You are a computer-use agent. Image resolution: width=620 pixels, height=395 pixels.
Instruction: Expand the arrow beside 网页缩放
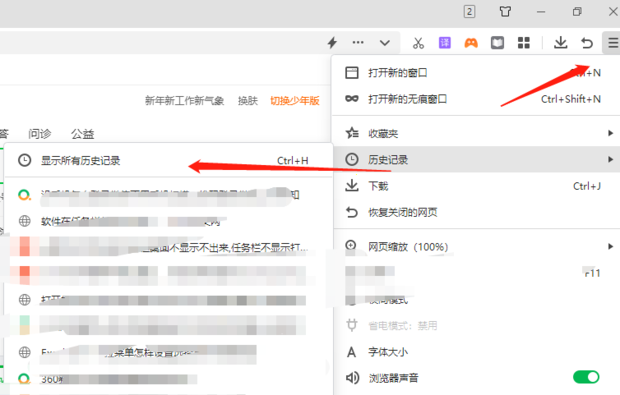[x=611, y=246]
